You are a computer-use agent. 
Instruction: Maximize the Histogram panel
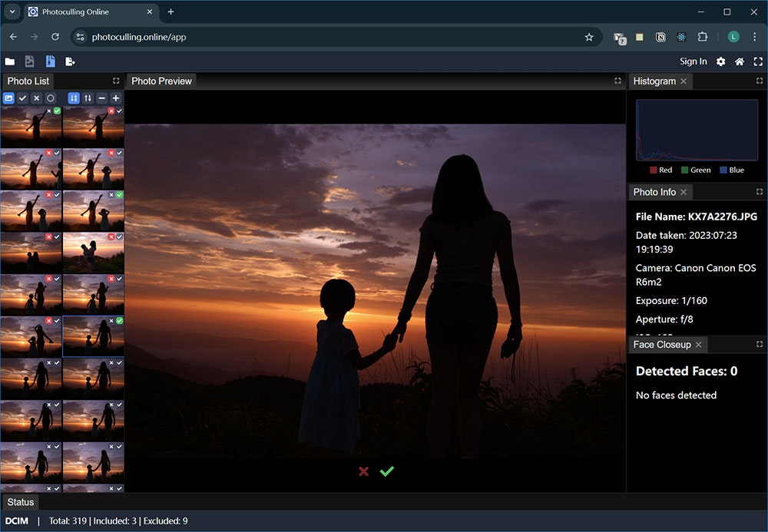(760, 81)
